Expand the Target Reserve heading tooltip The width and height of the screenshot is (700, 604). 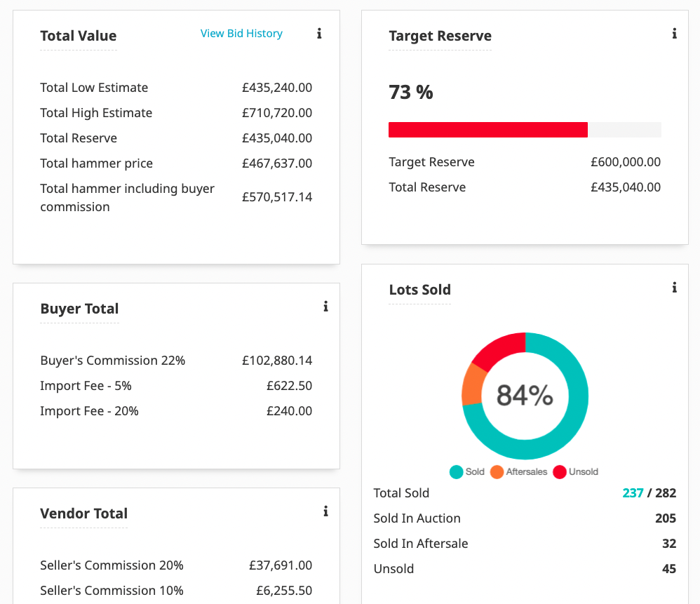(x=440, y=36)
